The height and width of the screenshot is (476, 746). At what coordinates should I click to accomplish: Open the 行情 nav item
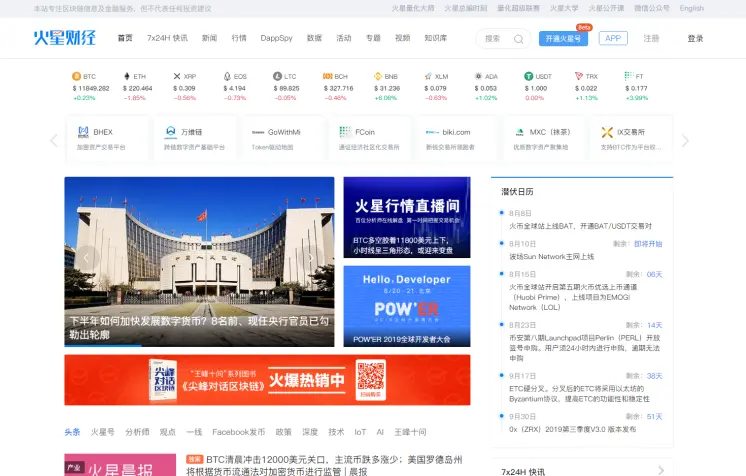[239, 38]
